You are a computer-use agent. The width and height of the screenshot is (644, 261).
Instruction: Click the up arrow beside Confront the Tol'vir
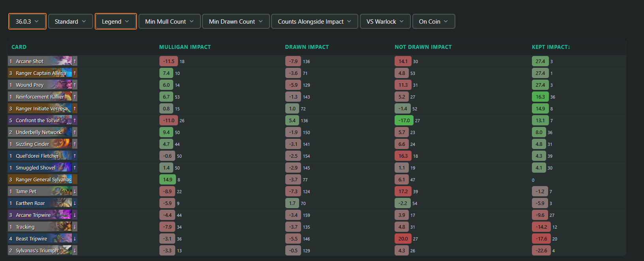click(75, 120)
